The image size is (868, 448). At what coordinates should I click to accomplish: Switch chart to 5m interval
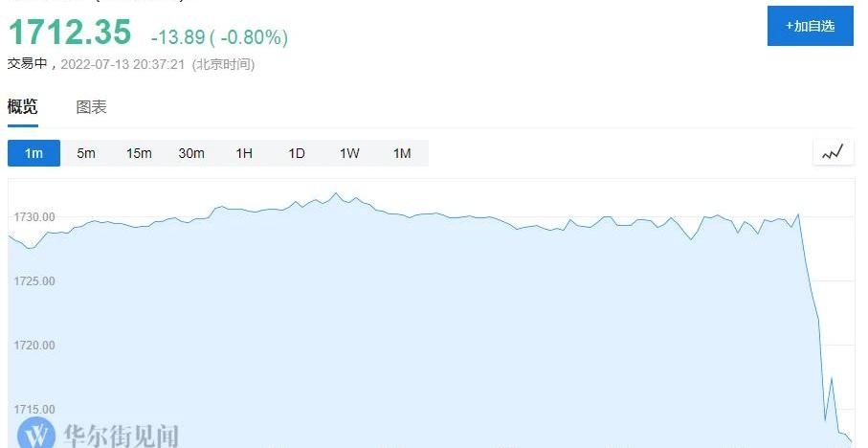click(86, 153)
